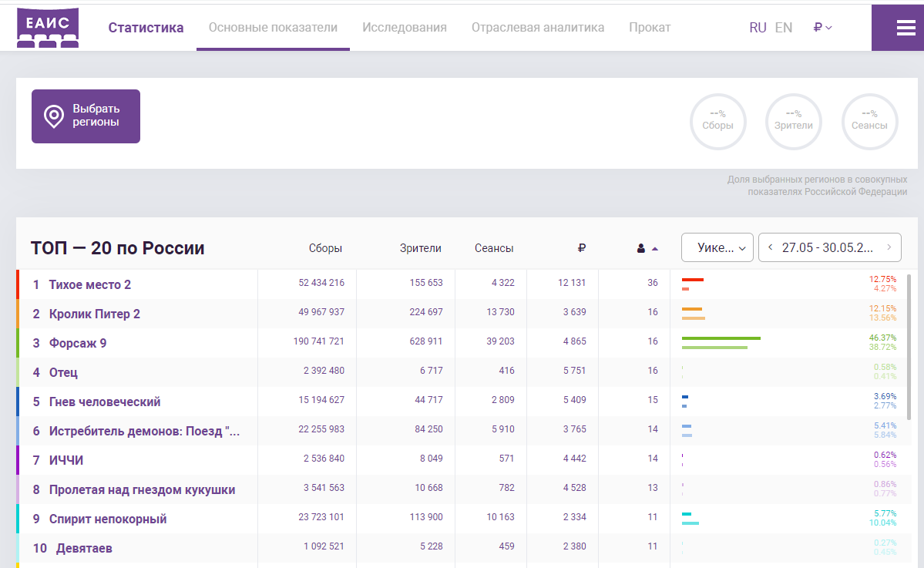This screenshot has width=924, height=568.
Task: Open the Исследования tab
Action: (x=405, y=28)
